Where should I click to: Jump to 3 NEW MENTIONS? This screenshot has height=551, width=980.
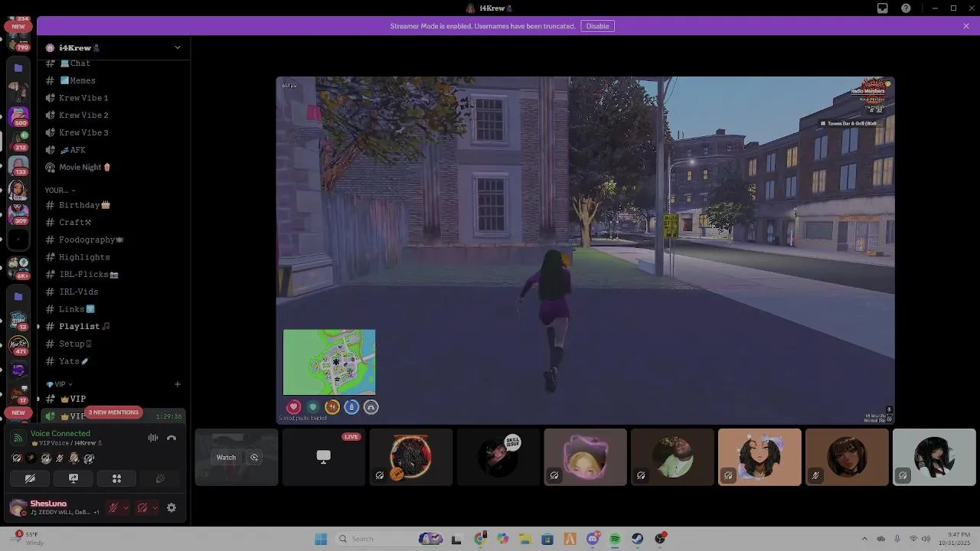pos(113,412)
